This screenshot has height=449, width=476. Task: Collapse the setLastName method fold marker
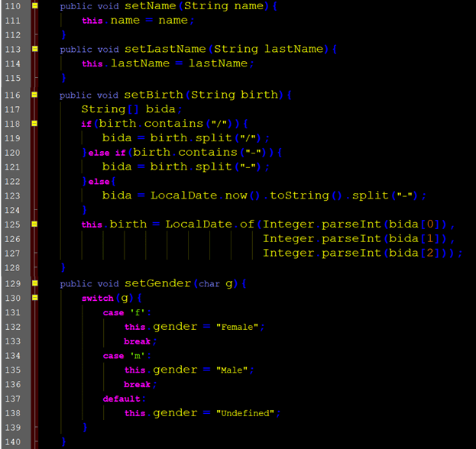tap(35, 49)
